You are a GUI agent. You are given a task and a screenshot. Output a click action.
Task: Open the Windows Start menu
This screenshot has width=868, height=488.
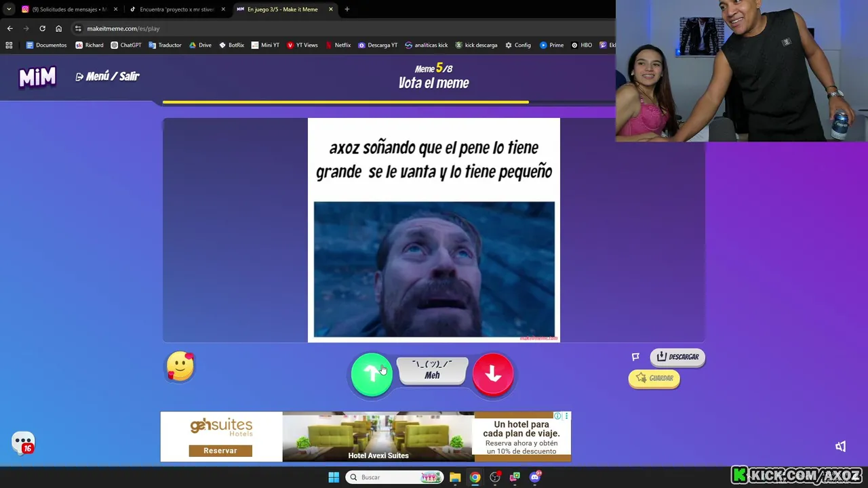click(334, 477)
